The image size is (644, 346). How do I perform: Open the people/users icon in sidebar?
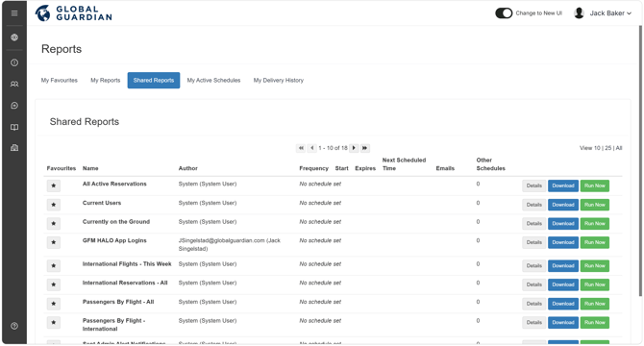(x=14, y=85)
